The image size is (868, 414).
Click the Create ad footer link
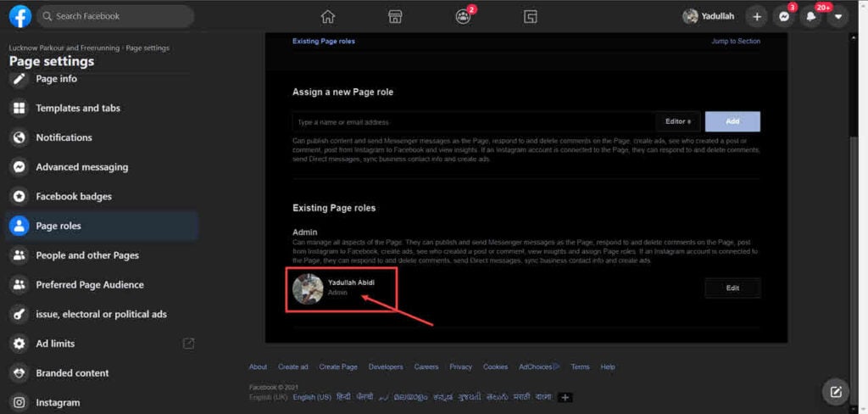[292, 366]
